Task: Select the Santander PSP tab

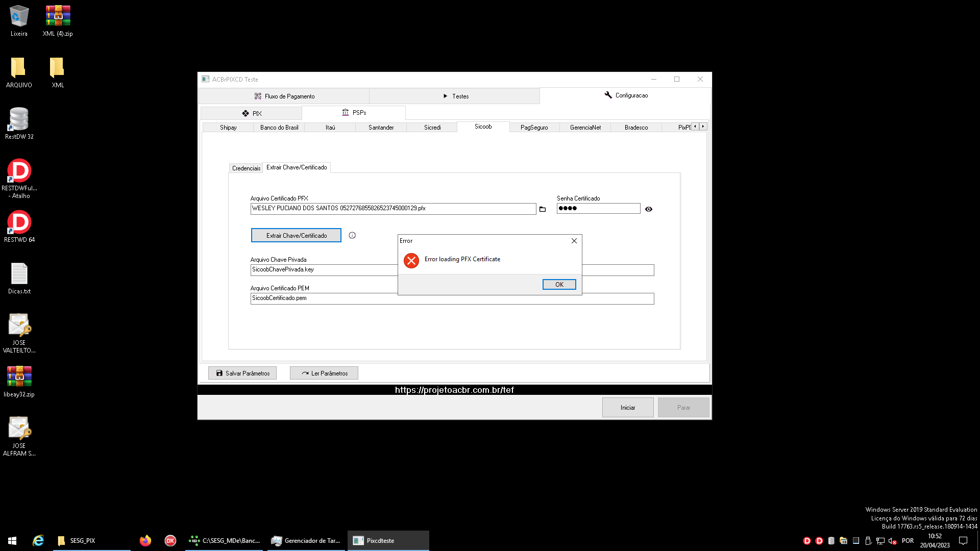Action: (x=381, y=128)
